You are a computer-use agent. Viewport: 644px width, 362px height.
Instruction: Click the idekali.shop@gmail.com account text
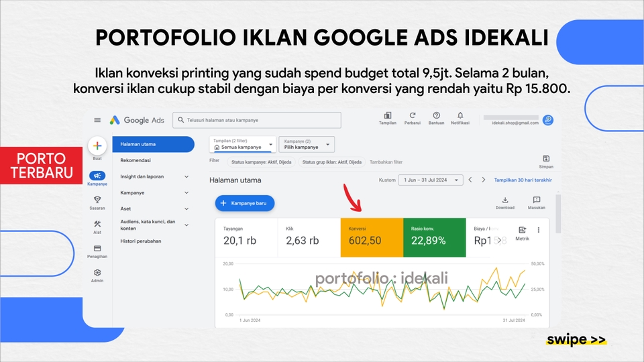[515, 123]
